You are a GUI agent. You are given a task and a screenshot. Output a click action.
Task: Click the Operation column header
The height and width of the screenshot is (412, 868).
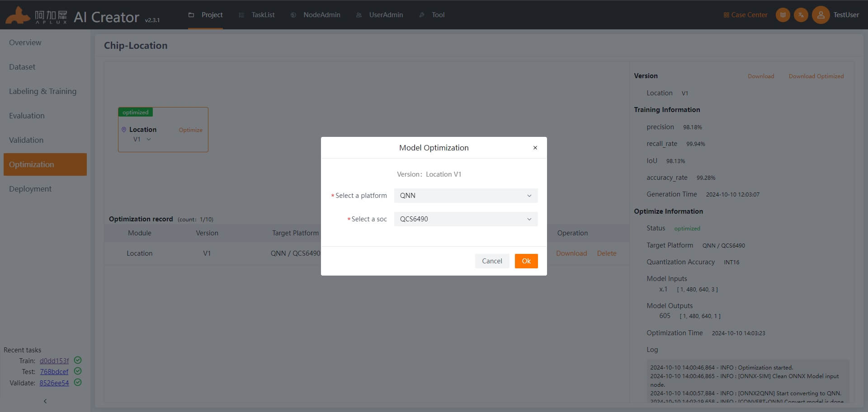coord(572,233)
